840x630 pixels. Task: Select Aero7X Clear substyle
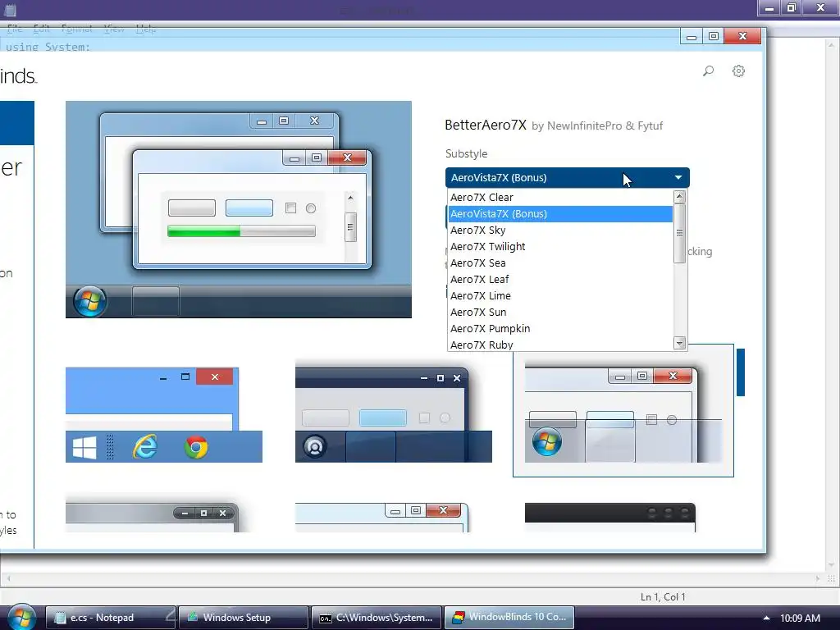560,197
